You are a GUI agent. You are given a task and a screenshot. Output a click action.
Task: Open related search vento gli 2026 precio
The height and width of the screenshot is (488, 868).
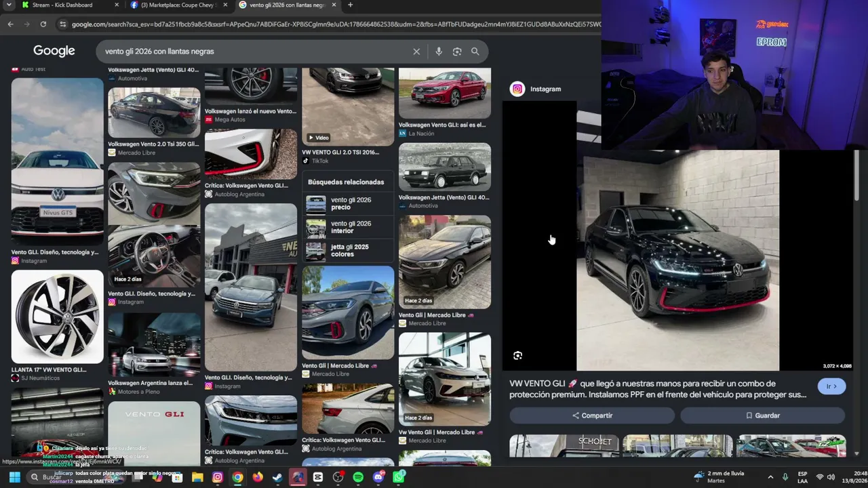(x=347, y=204)
